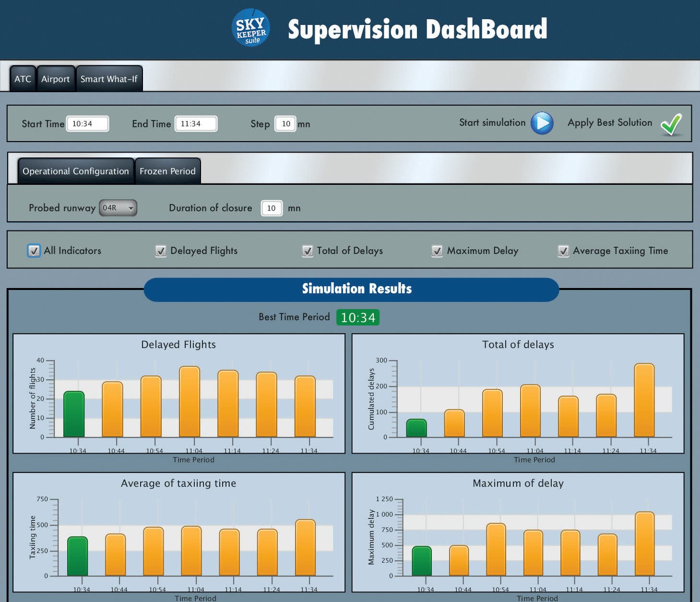Viewport: 700px width, 602px height.
Task: Click the ATC tab
Action: coord(22,78)
